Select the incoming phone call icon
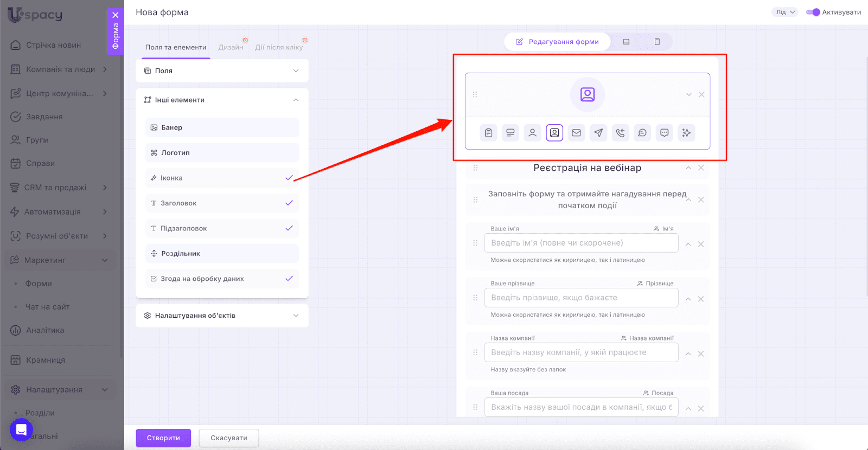Viewport: 868px width, 450px height. point(620,133)
